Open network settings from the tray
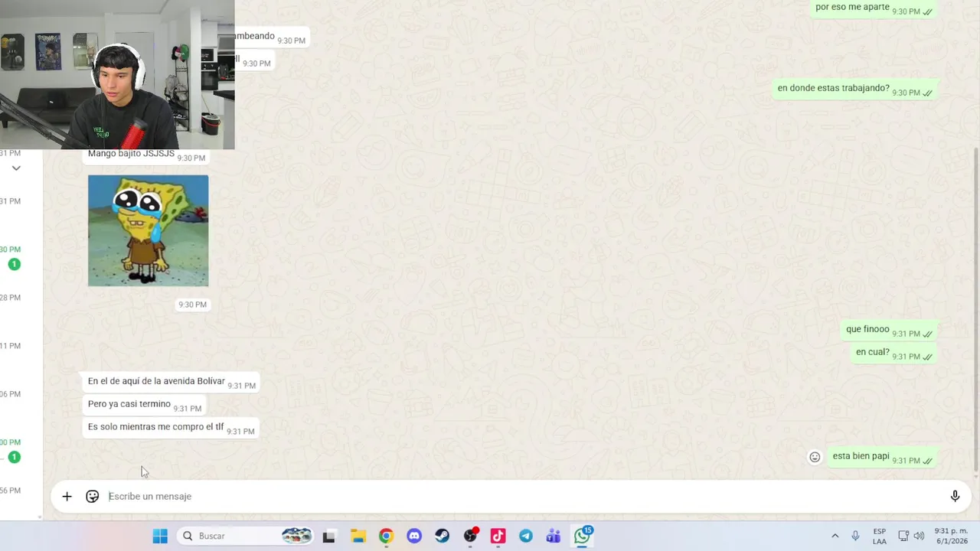 coord(903,536)
